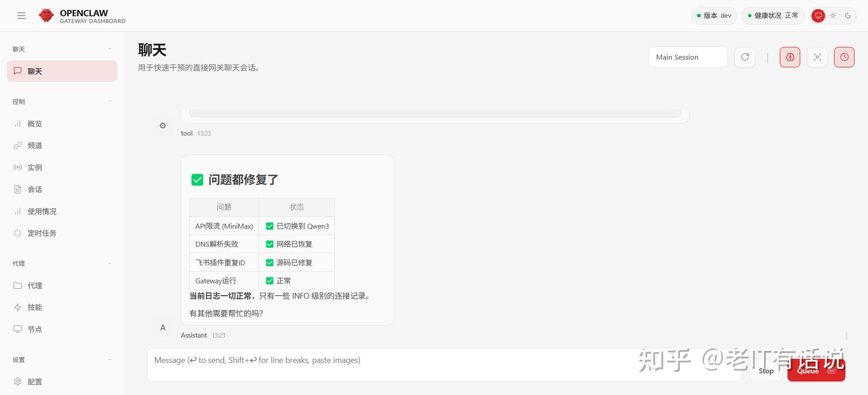Click the chat bubble icon in sidebar
This screenshot has height=395, width=868.
tap(18, 71)
